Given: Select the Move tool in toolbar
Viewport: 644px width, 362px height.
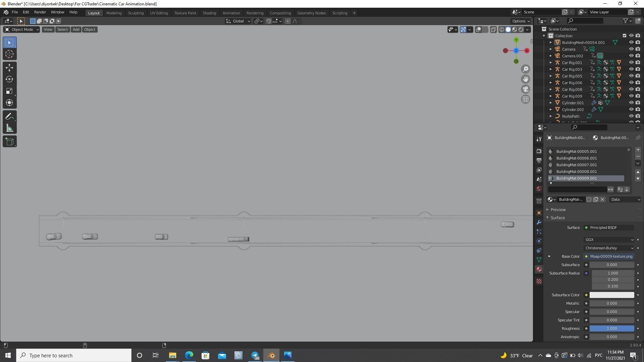Looking at the screenshot, I should coord(9,68).
